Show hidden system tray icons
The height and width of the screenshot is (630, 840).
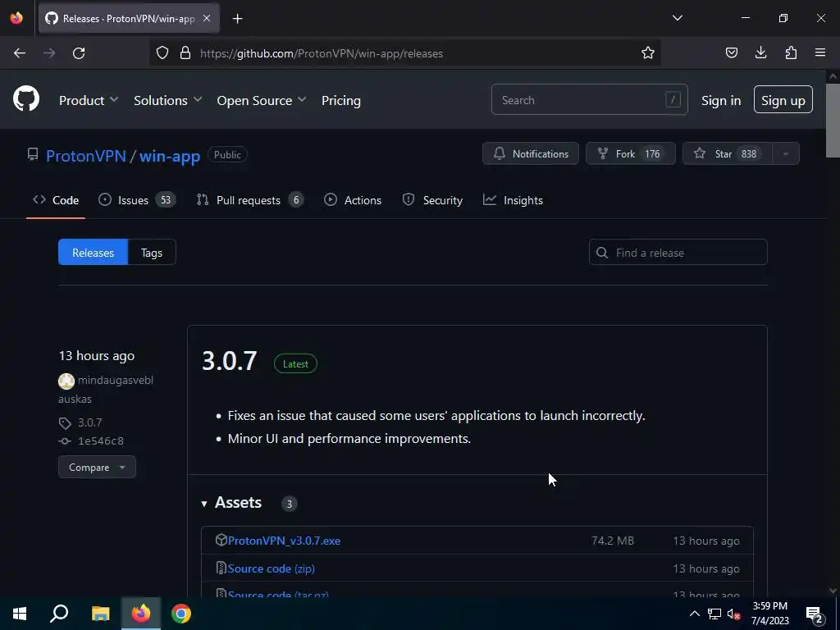point(694,614)
